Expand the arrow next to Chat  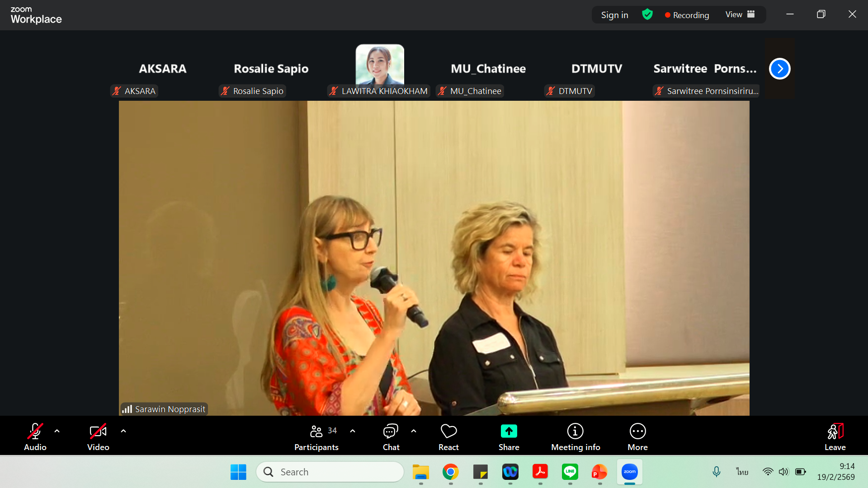(x=414, y=431)
